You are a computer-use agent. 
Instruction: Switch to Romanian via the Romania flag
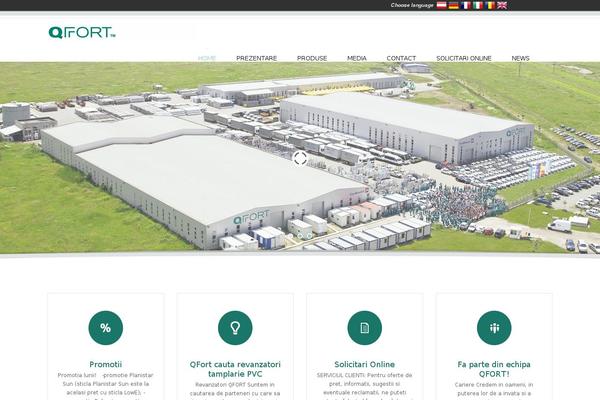point(490,5)
